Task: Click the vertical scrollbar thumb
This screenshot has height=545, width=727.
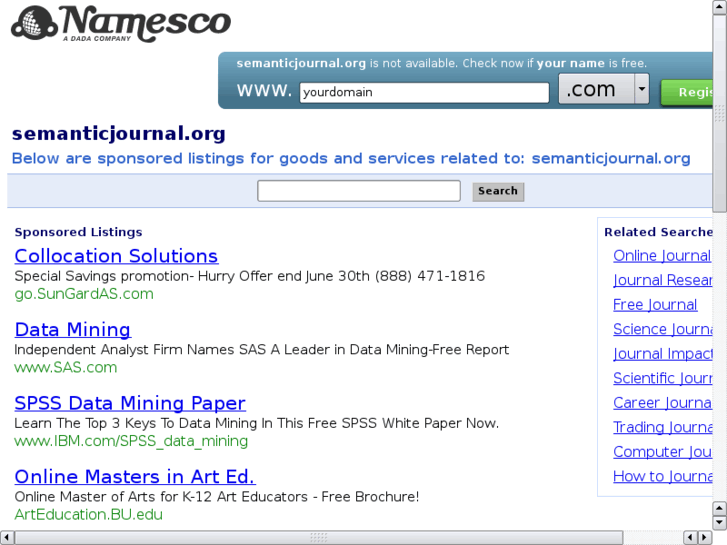Action: (x=720, y=113)
